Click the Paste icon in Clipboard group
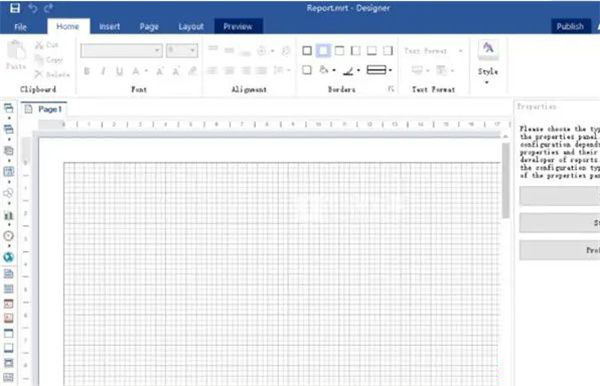Viewport: 600px width, 386px height. [16, 50]
